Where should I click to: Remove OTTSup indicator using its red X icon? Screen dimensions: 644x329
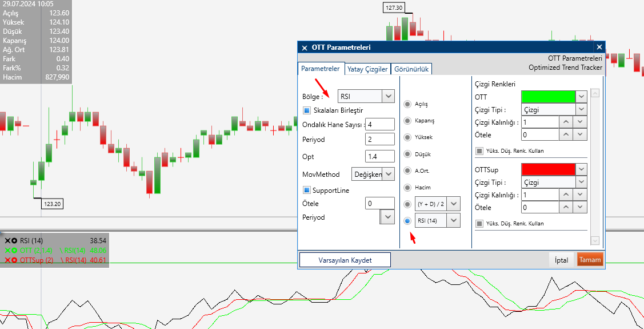click(7, 260)
